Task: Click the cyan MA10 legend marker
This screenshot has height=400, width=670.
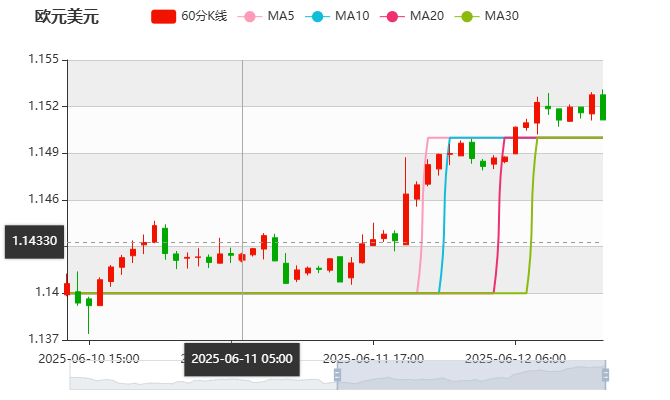Action: tap(319, 17)
